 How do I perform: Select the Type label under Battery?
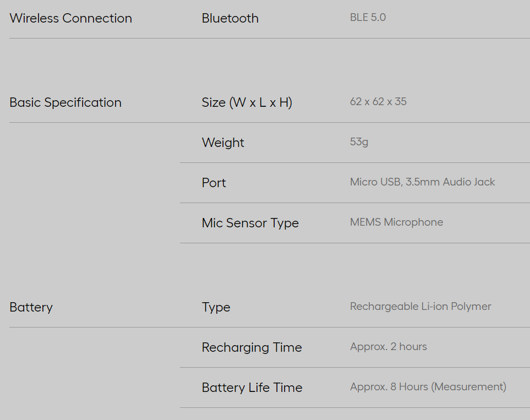point(216,307)
